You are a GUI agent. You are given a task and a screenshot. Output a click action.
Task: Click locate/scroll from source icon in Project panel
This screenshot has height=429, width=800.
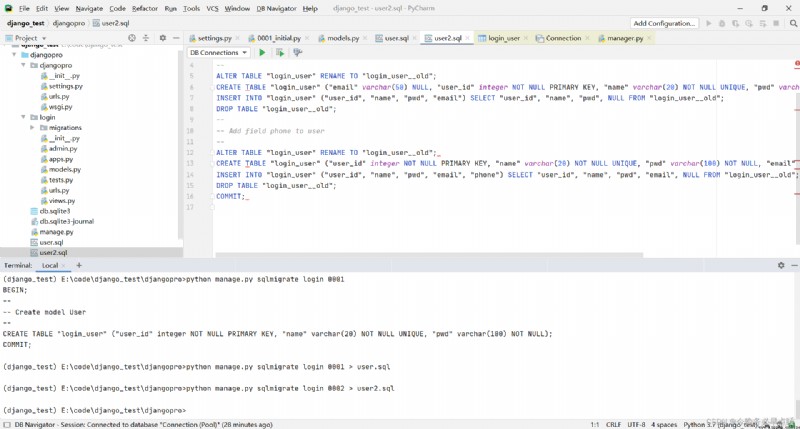[x=132, y=38]
